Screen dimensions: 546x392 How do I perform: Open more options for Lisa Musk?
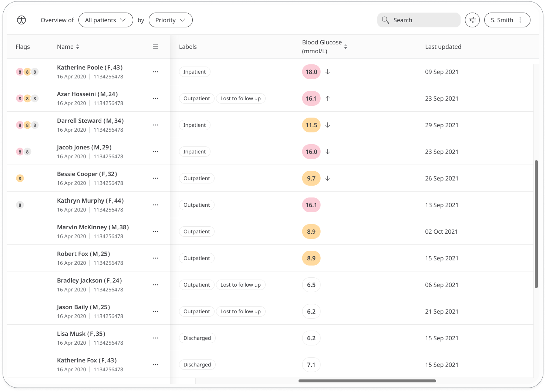click(x=155, y=338)
